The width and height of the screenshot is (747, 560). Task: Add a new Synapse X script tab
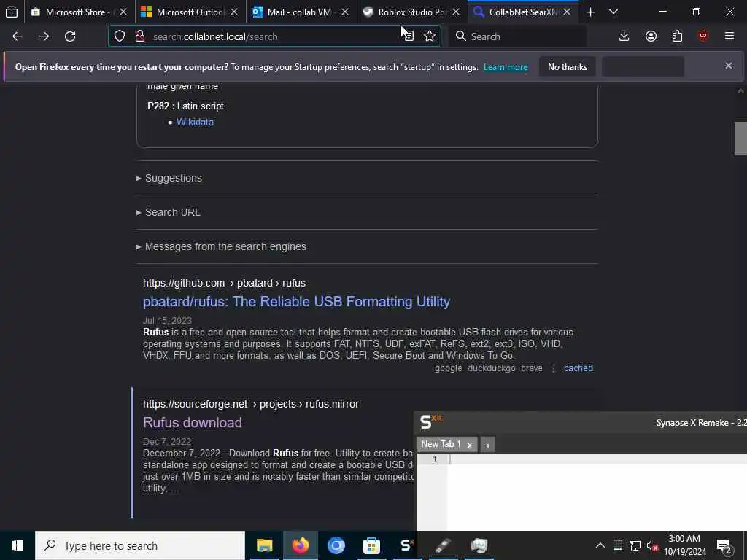click(487, 446)
